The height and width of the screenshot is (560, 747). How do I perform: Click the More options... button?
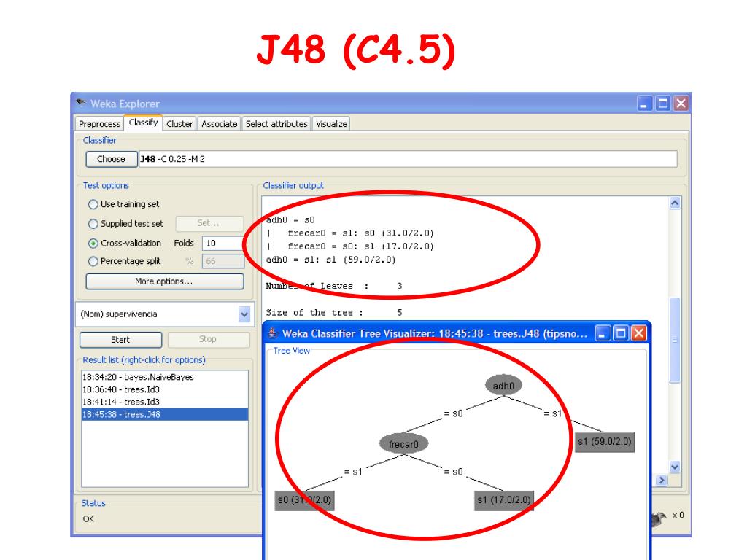point(164,281)
